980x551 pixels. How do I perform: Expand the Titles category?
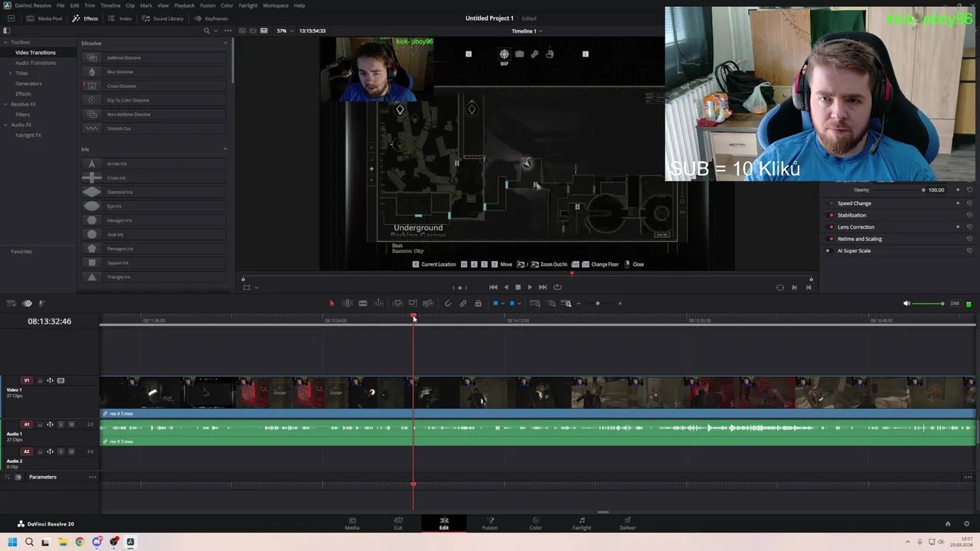[10, 73]
